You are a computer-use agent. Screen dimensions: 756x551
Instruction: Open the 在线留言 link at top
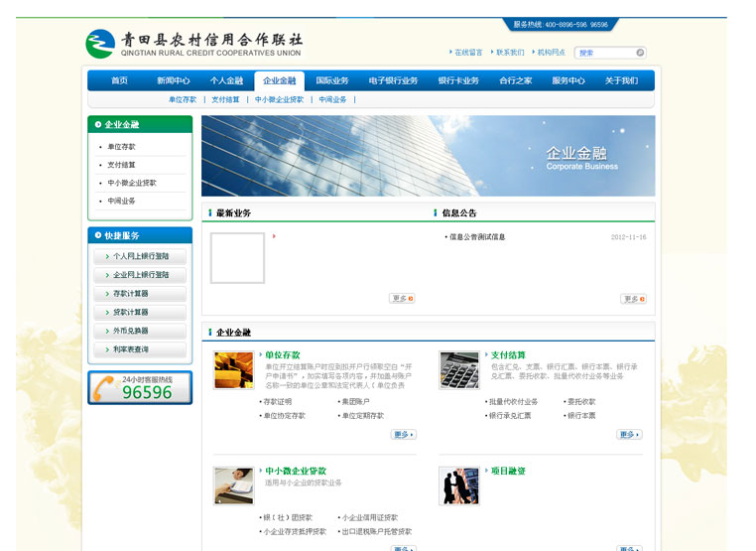(468, 53)
